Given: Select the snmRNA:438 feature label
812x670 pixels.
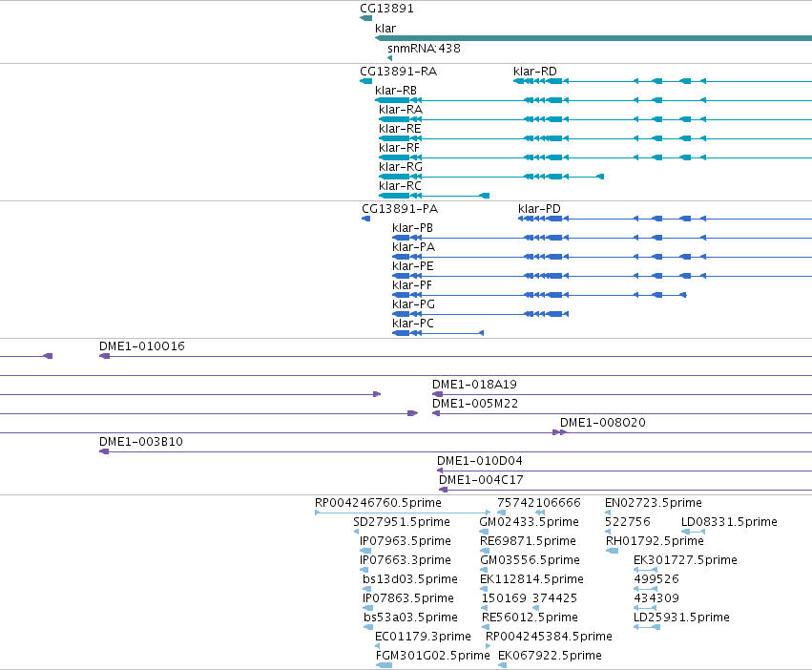Looking at the screenshot, I should tap(424, 48).
